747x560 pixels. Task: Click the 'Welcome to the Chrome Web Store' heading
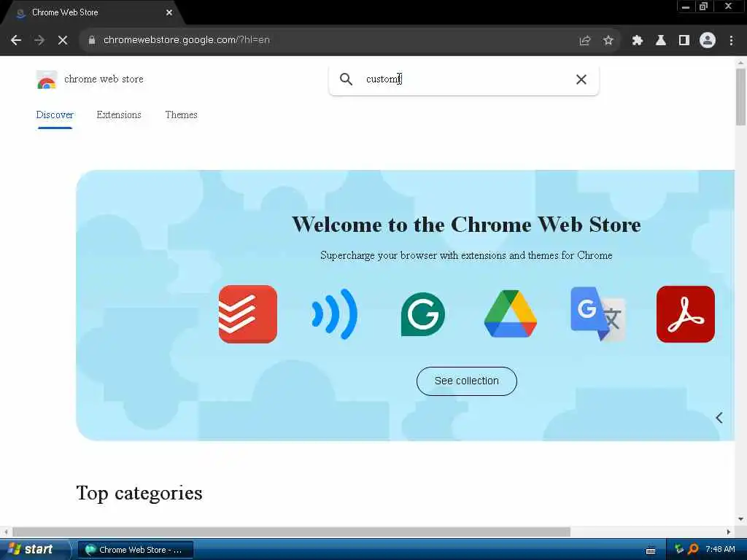pyautogui.click(x=466, y=225)
